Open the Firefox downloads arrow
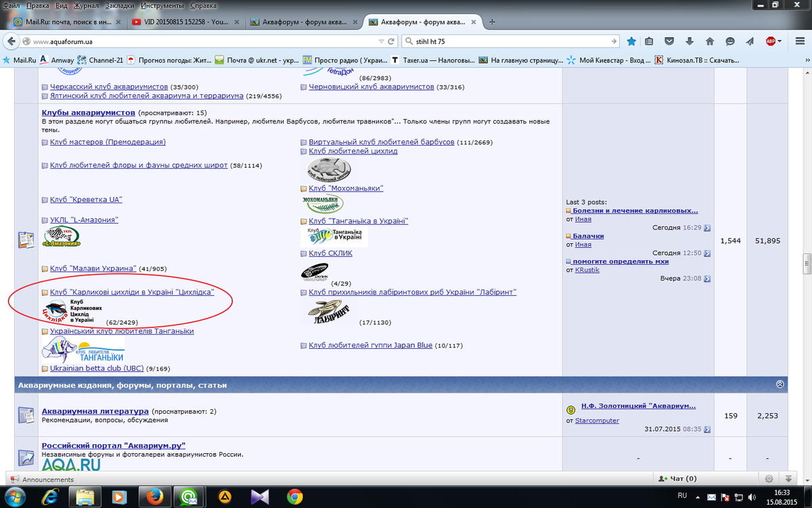Image resolution: width=812 pixels, height=508 pixels. pos(690,41)
